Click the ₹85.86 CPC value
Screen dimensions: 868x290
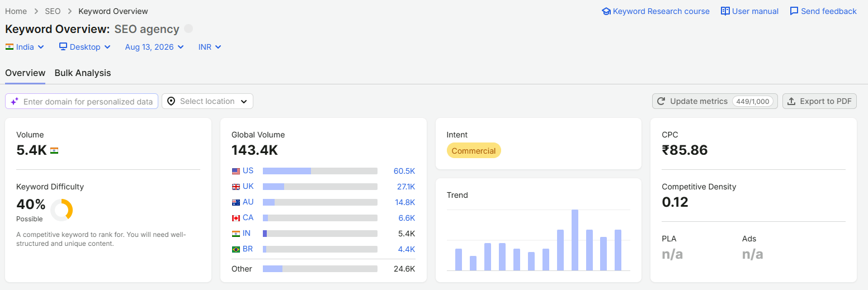click(685, 150)
